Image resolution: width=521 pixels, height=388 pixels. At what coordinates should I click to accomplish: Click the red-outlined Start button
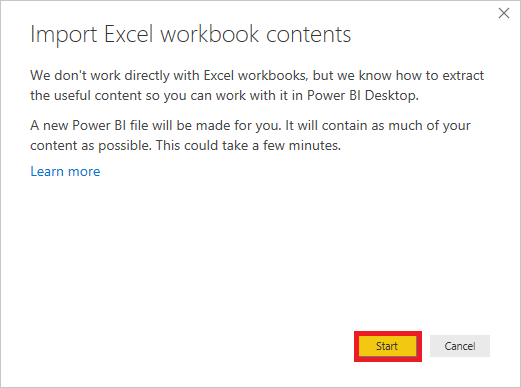[x=388, y=346]
